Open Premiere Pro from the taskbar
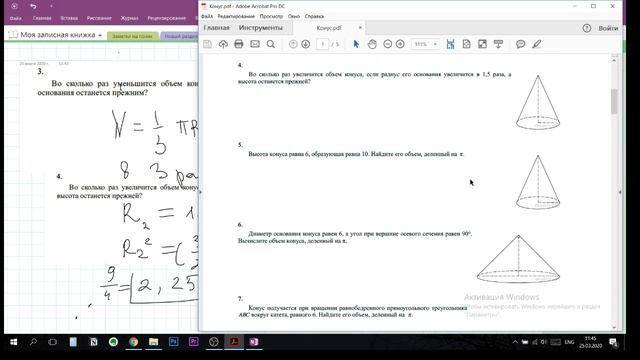640x360 pixels. coord(193,342)
